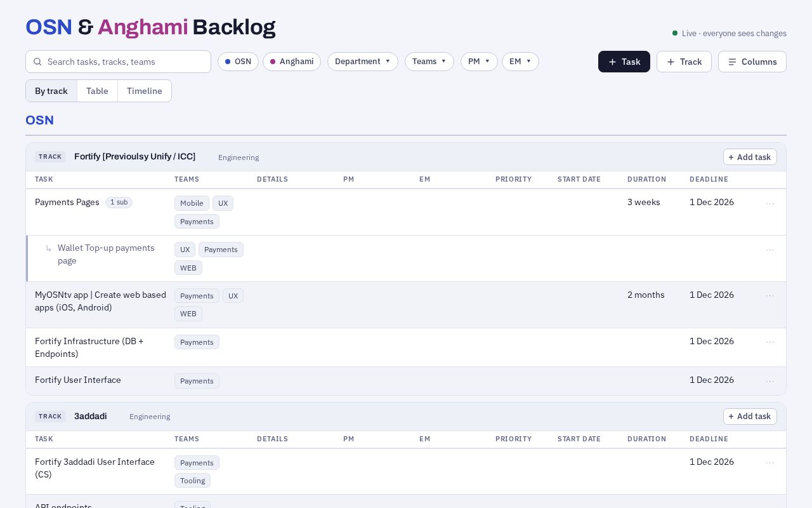
Task: Add task to the 3addadi track
Action: (x=750, y=417)
